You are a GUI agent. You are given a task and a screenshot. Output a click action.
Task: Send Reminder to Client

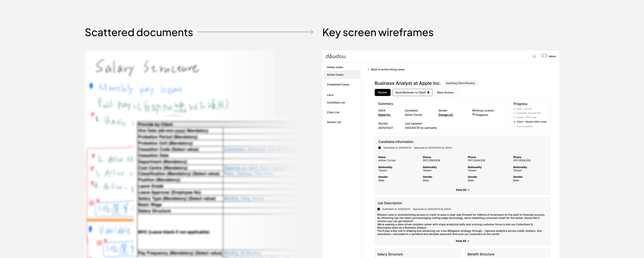point(412,92)
